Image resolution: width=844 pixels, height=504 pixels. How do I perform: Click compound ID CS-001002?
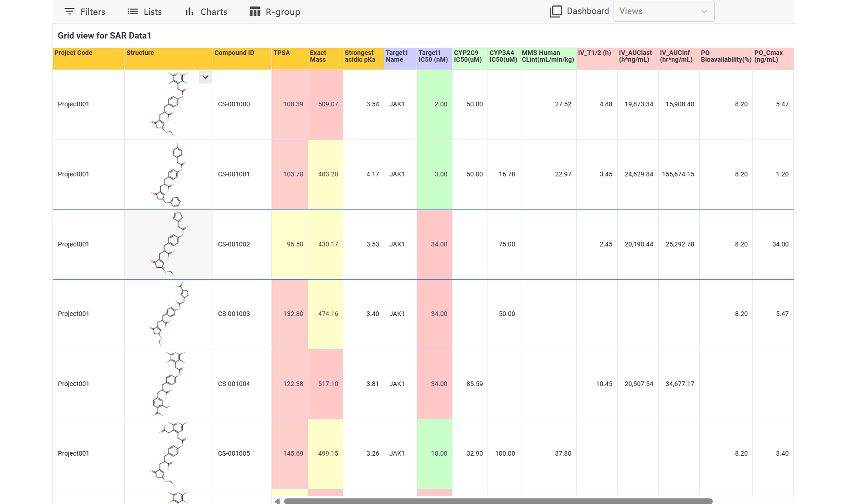point(234,244)
